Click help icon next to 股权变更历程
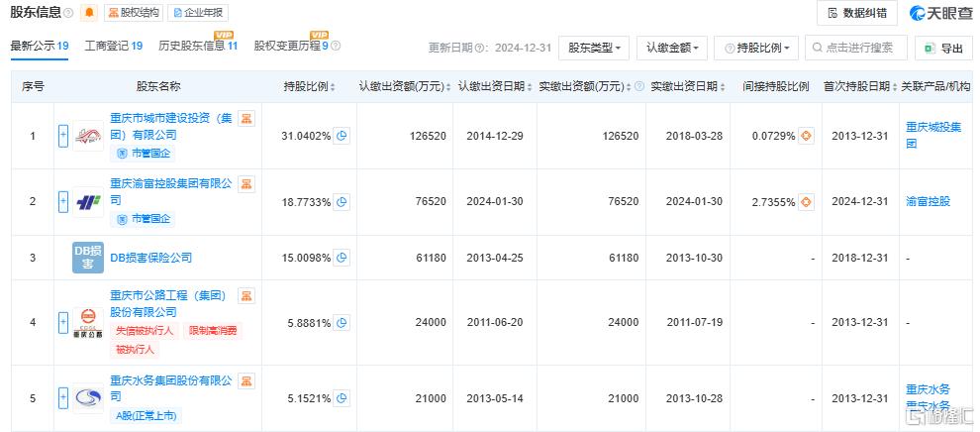This screenshot has width=980, height=432. pyautogui.click(x=336, y=47)
